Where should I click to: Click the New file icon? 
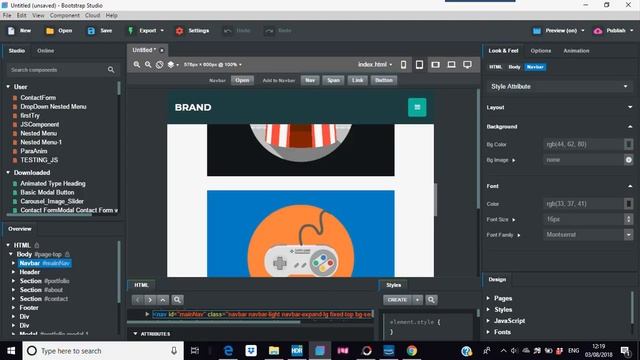point(11,31)
